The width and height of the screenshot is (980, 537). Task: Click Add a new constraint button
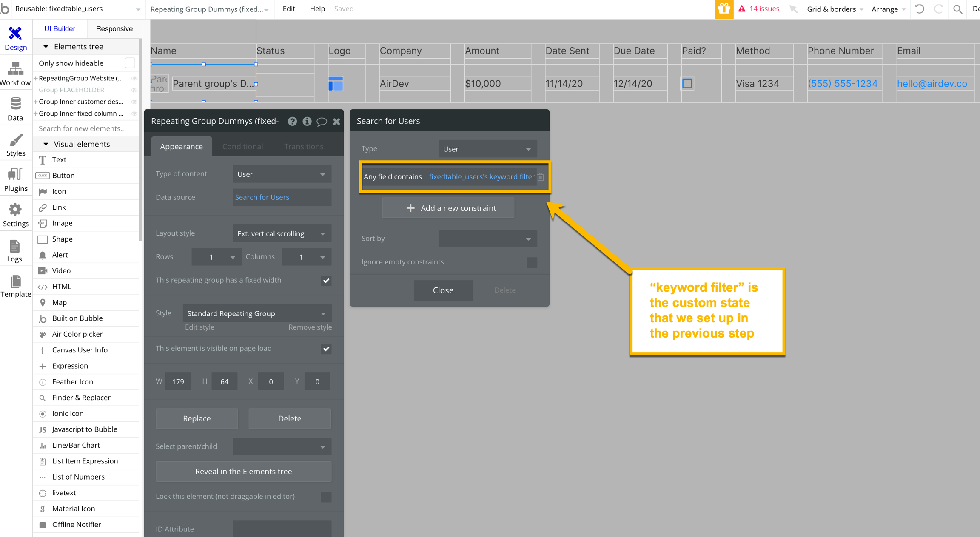coord(448,208)
